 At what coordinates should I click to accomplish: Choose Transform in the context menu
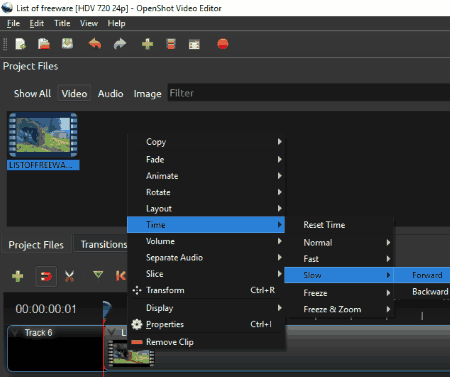(x=206, y=290)
